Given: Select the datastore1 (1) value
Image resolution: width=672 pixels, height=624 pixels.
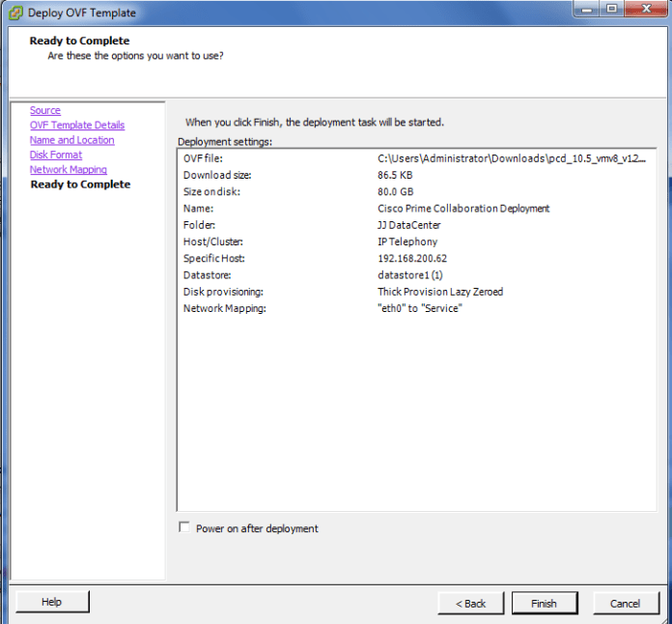Looking at the screenshot, I should click(x=411, y=275).
